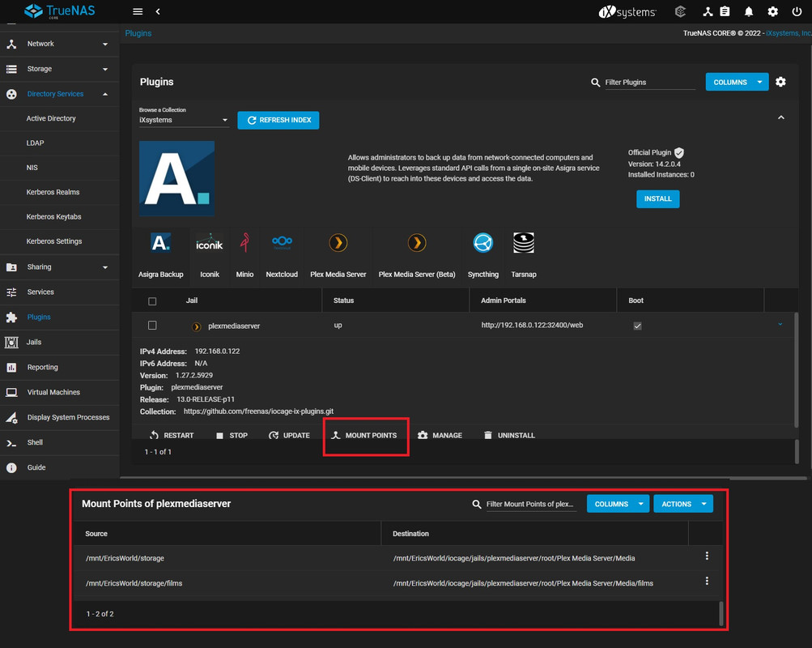812x648 pixels.
Task: Open Kerberos Realms page
Action: pyautogui.click(x=53, y=192)
